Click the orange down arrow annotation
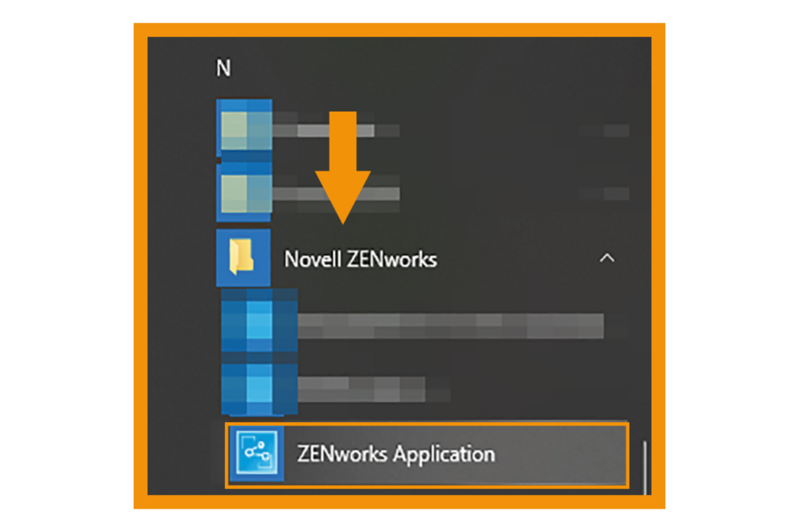Viewport: 799px width, 532px height. pyautogui.click(x=343, y=167)
